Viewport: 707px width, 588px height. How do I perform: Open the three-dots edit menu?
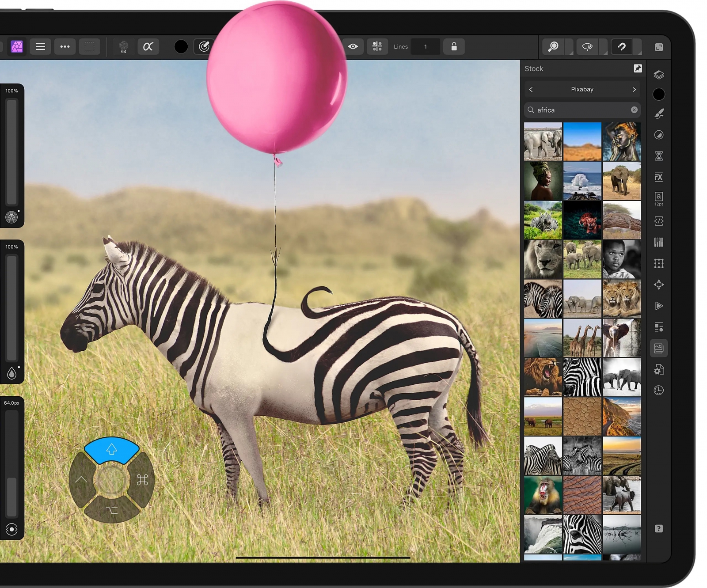coord(65,46)
